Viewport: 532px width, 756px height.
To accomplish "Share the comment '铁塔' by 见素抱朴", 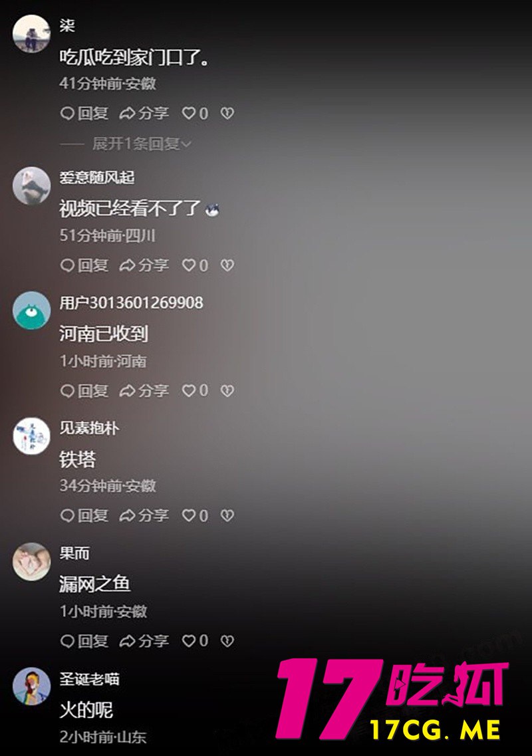I will 144,515.
